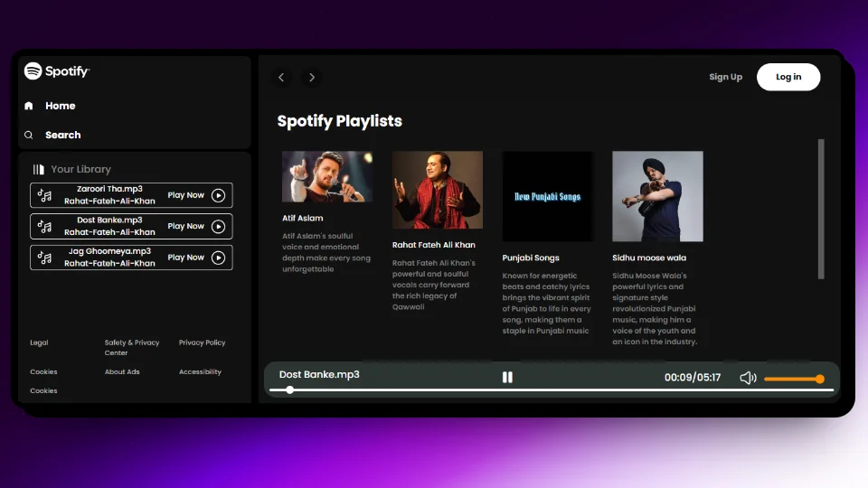Click music note icon for Zaroori Tha.mp3

[x=44, y=195]
